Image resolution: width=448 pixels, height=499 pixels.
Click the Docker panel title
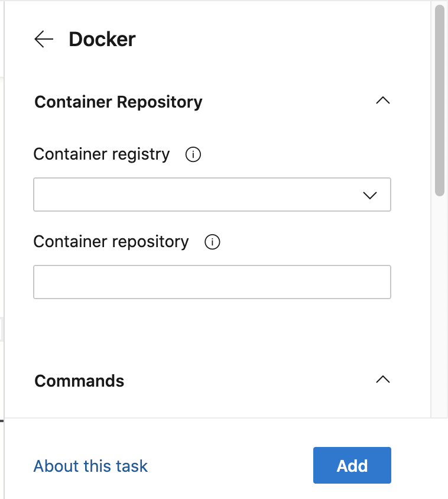(102, 40)
